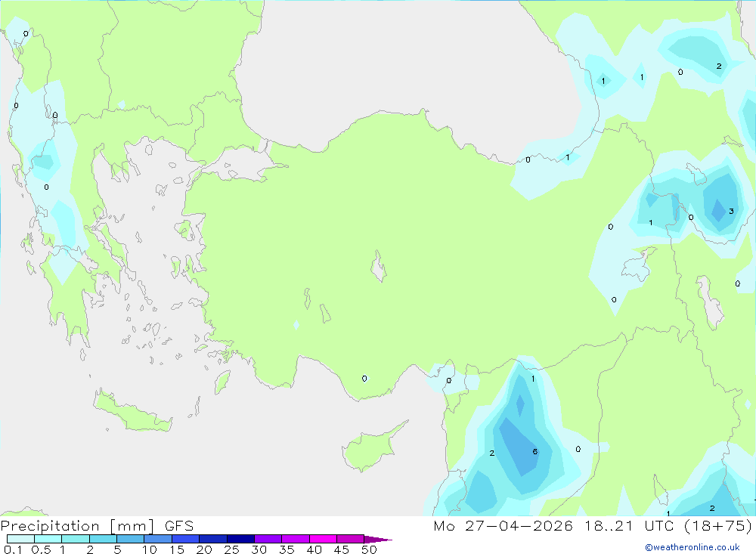Screen dimensions: 756x554
Task: Click the legend label 35
Action: (x=287, y=549)
